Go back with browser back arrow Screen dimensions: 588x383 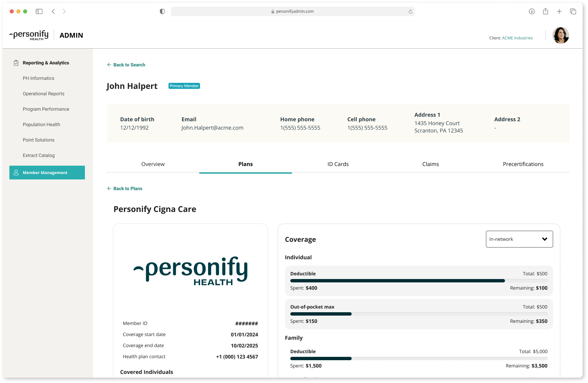(53, 11)
